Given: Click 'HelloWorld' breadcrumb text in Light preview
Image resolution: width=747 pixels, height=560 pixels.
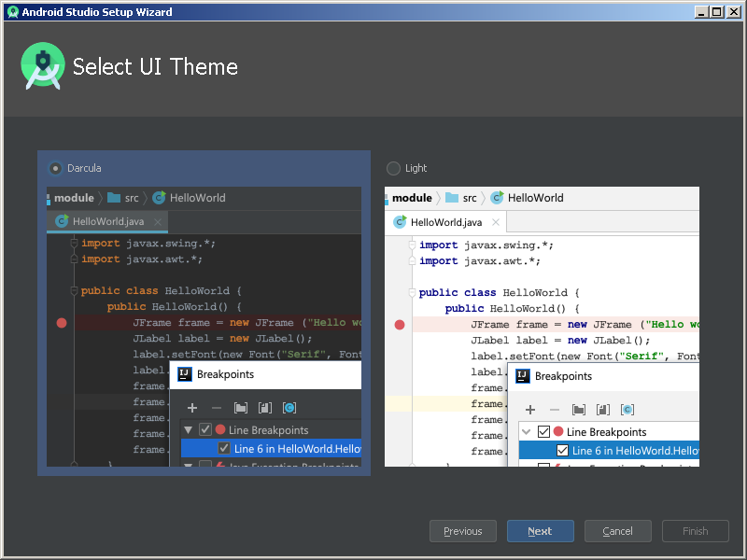Looking at the screenshot, I should point(535,198).
